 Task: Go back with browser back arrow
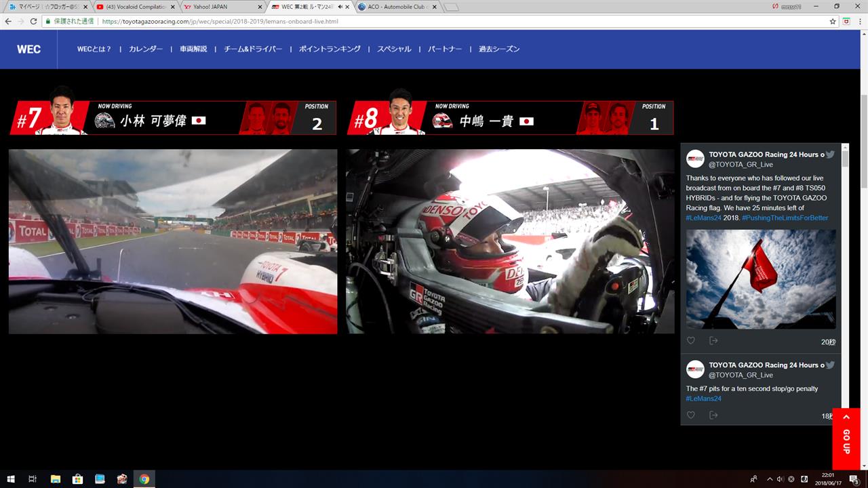8,21
